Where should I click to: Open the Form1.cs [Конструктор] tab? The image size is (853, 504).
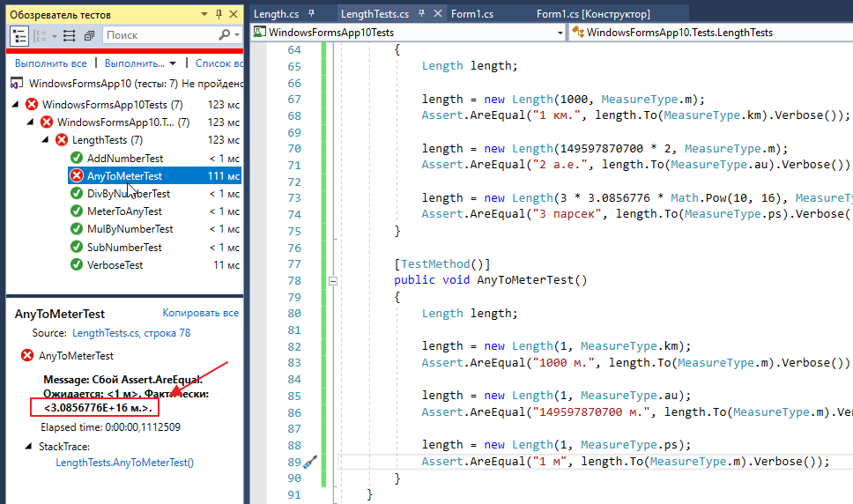click(593, 14)
